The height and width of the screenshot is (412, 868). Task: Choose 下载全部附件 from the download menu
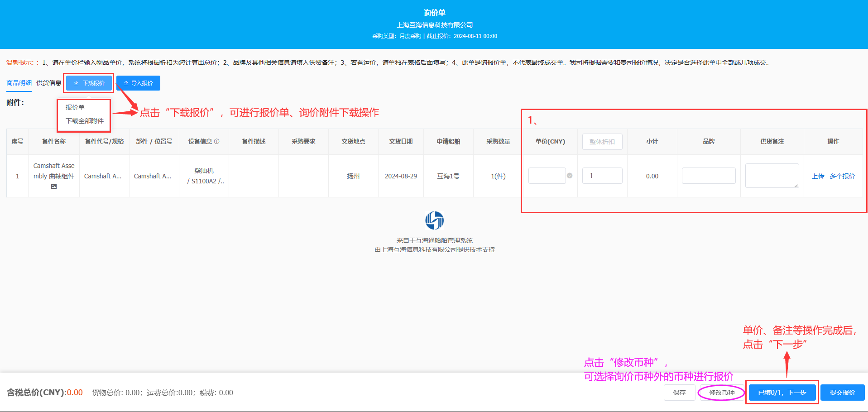(x=85, y=121)
